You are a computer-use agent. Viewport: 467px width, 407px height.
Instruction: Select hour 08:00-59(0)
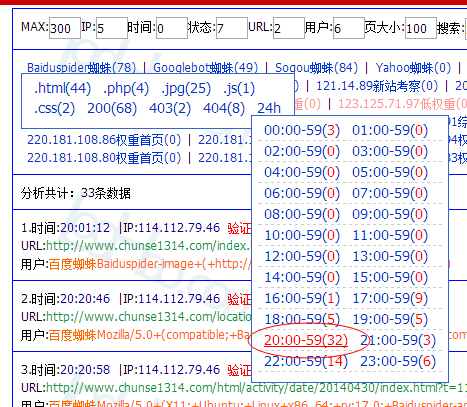coord(302,214)
